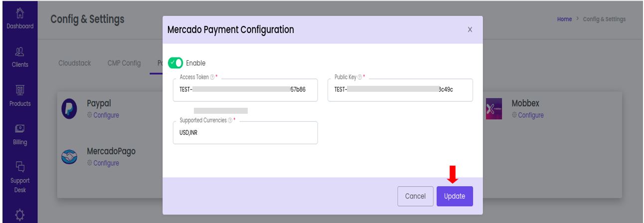Switch to the CMP Config tab
Image resolution: width=644 pixels, height=223 pixels.
click(x=125, y=63)
